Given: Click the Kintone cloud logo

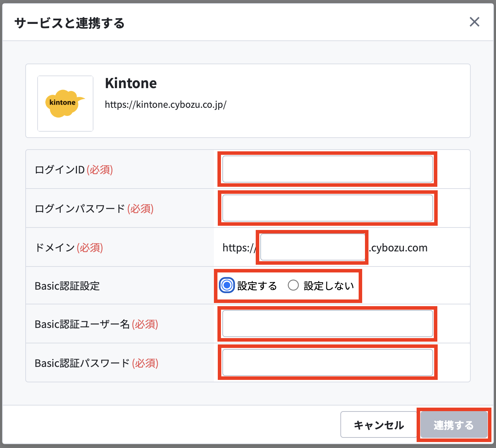Looking at the screenshot, I should coord(65,104).
